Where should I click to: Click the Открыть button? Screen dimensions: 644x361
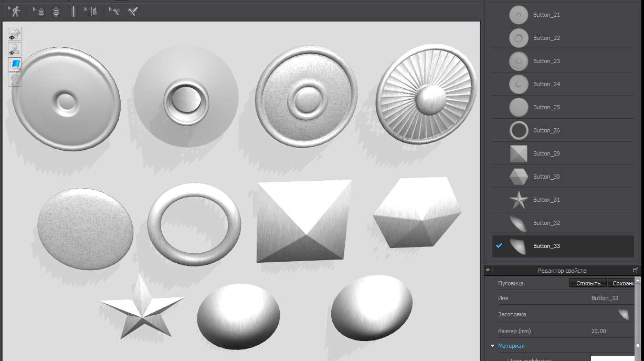(588, 283)
